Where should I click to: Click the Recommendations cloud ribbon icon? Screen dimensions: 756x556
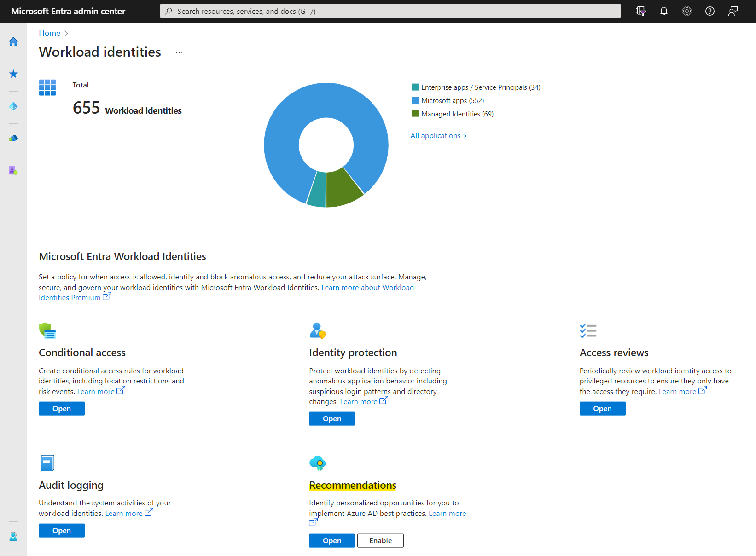point(318,463)
